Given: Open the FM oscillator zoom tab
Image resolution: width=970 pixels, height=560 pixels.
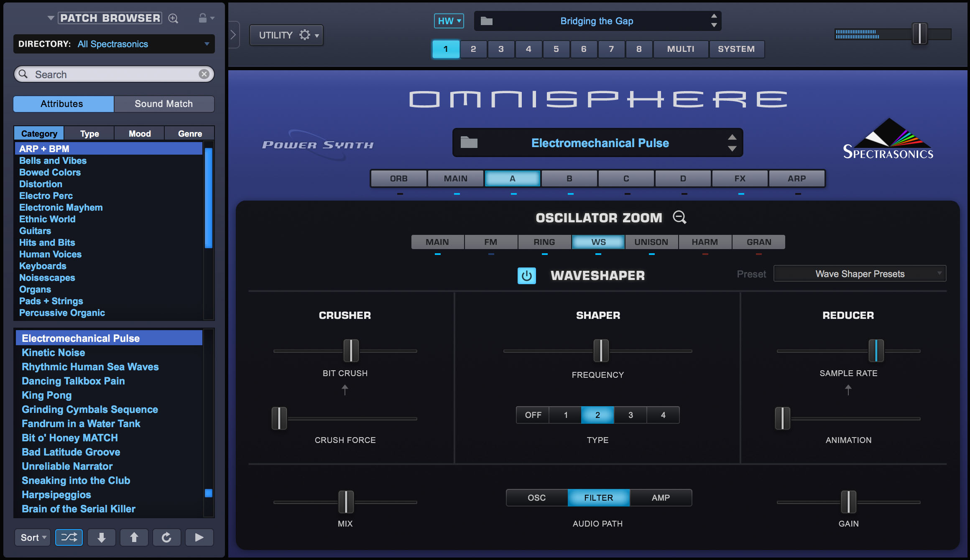Looking at the screenshot, I should click(x=491, y=242).
